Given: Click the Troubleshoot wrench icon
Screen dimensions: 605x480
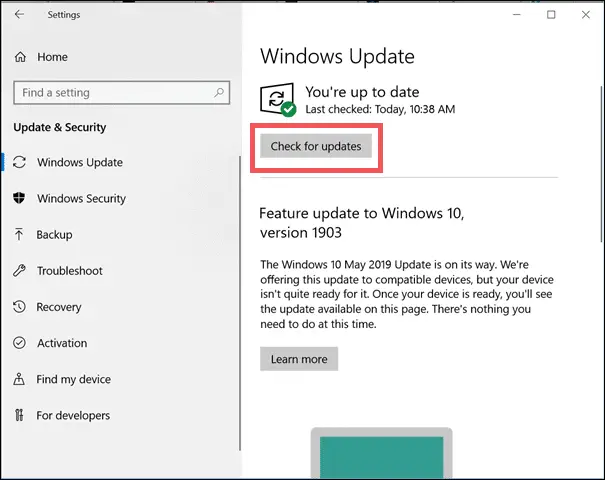Looking at the screenshot, I should pyautogui.click(x=19, y=270).
